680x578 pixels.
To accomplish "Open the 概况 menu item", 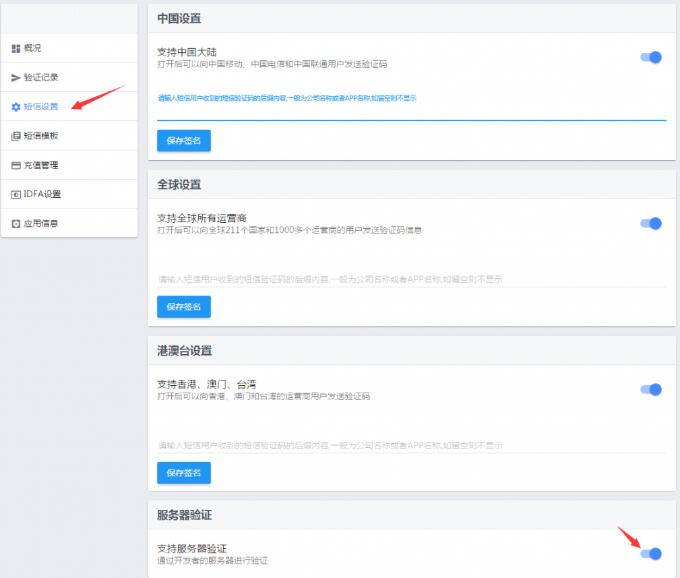I will coord(69,48).
